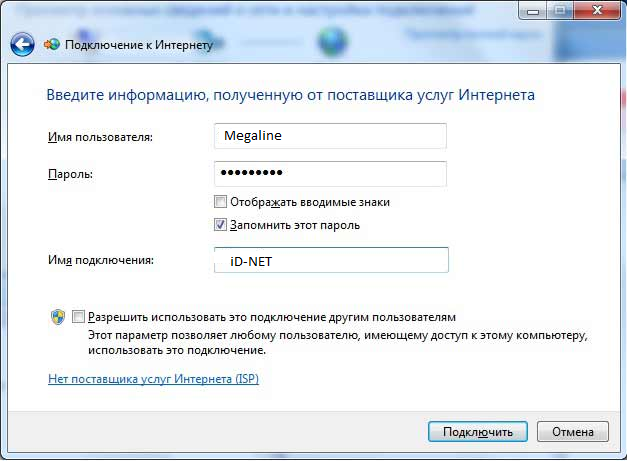Click the 'Пароль:' label

coord(70,174)
